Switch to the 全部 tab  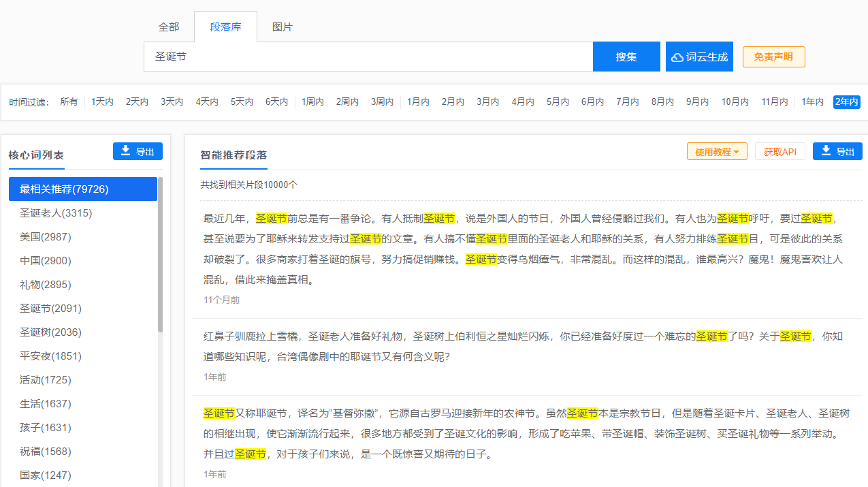169,27
